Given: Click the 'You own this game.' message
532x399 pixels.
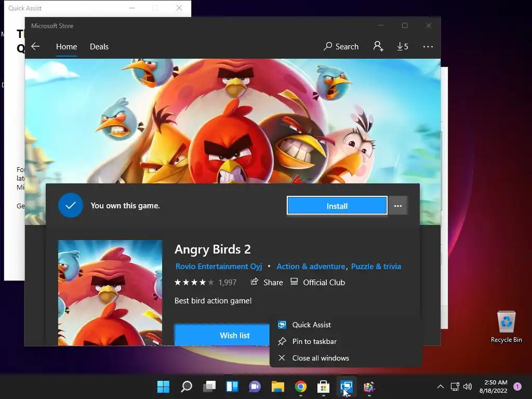Looking at the screenshot, I should tap(125, 206).
